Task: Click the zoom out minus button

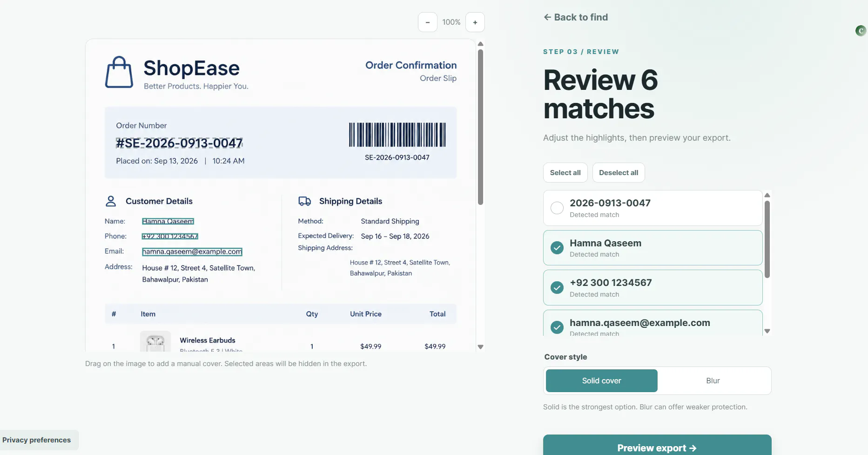Action: pyautogui.click(x=427, y=22)
